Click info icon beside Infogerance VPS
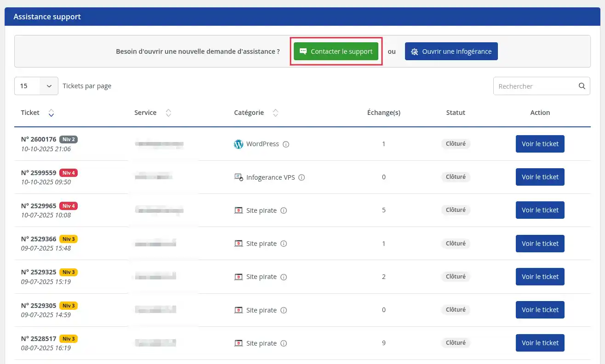 click(302, 177)
